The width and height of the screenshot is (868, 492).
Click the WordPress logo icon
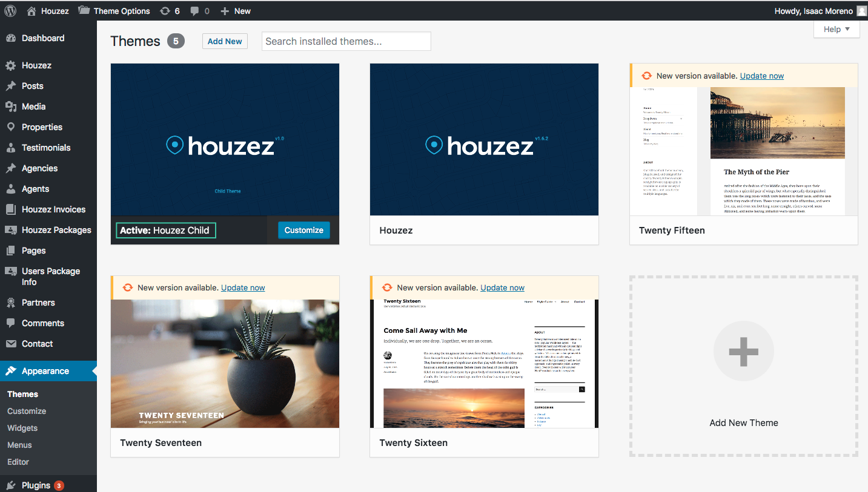[x=10, y=11]
